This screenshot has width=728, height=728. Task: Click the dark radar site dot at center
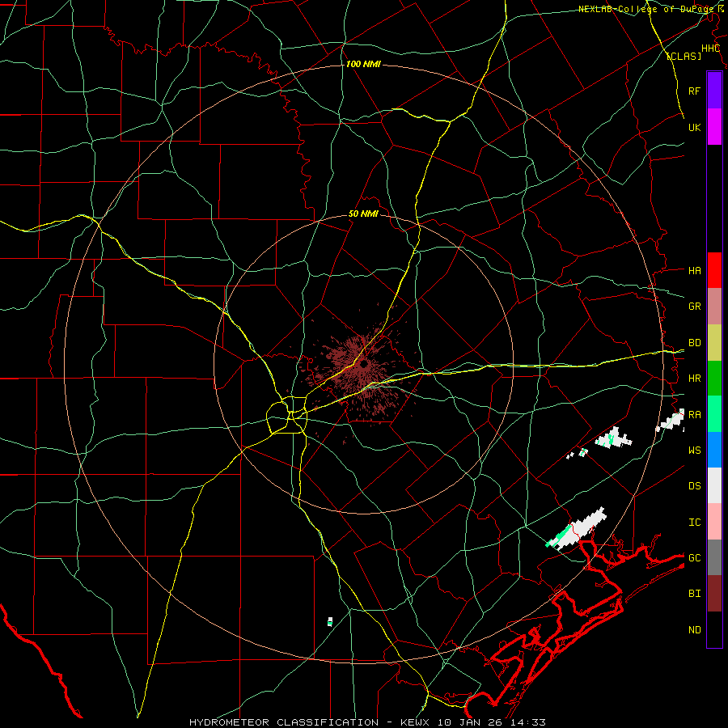point(363,363)
